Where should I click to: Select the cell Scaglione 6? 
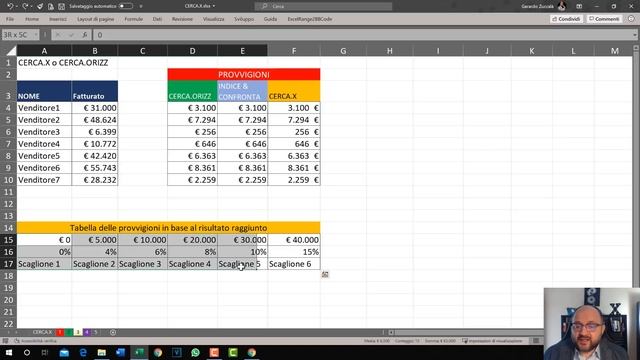pyautogui.click(x=294, y=264)
